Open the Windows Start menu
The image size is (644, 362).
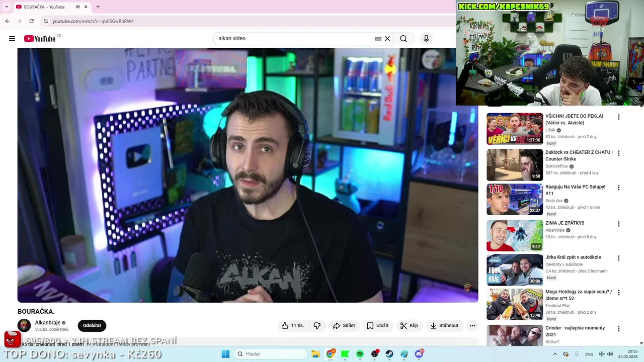click(x=225, y=354)
